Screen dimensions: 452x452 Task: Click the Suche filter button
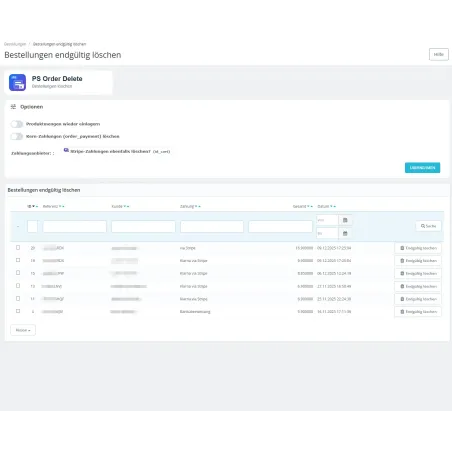click(428, 226)
